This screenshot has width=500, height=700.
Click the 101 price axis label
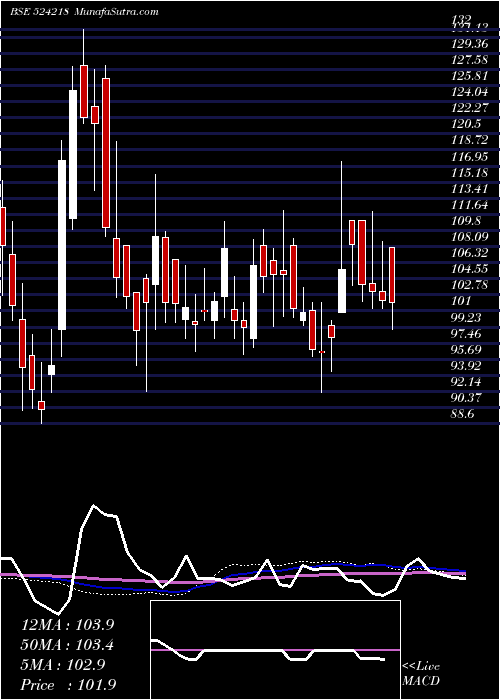462,301
